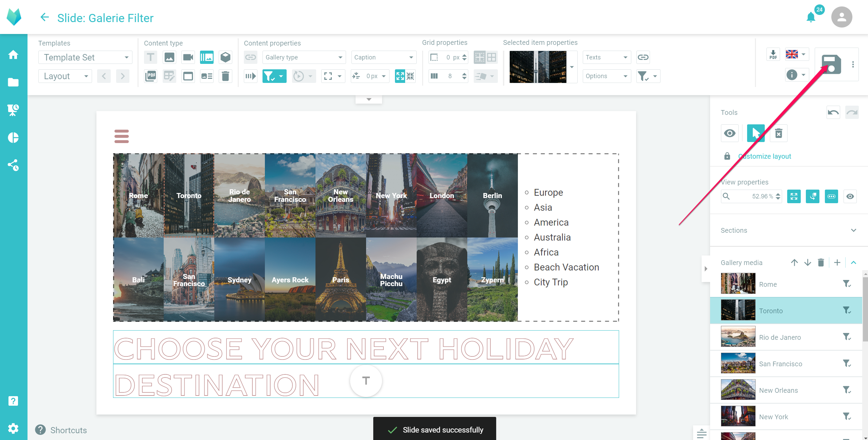Select the Beach Vacation filter entry

(566, 267)
